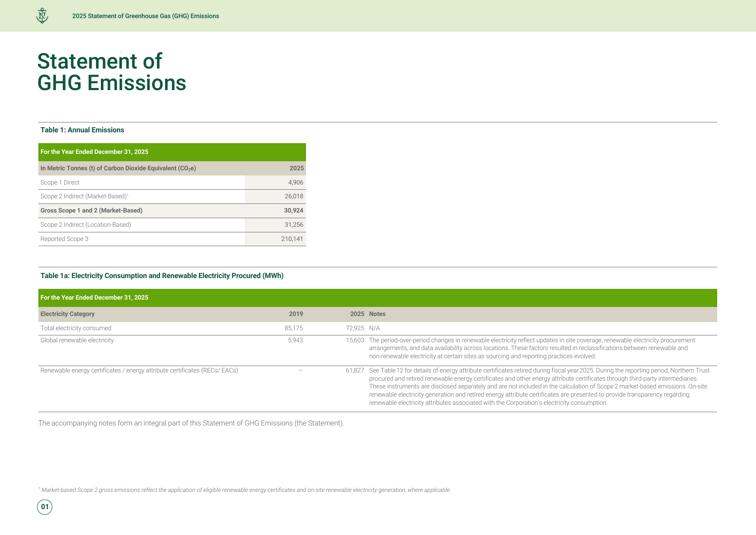Click the 'In Metric Tonnes (t) of Carbon Dioxide Equivalent' header
This screenshot has width=756, height=535.
[118, 168]
